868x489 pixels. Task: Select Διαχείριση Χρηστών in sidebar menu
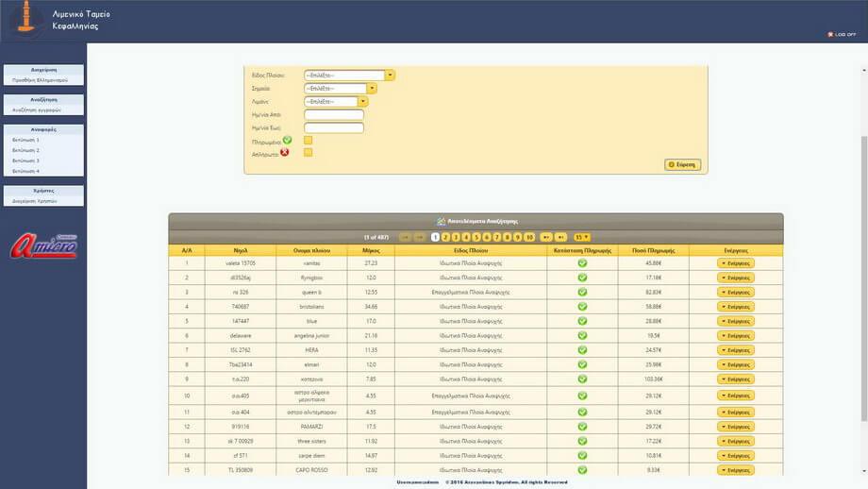click(35, 201)
